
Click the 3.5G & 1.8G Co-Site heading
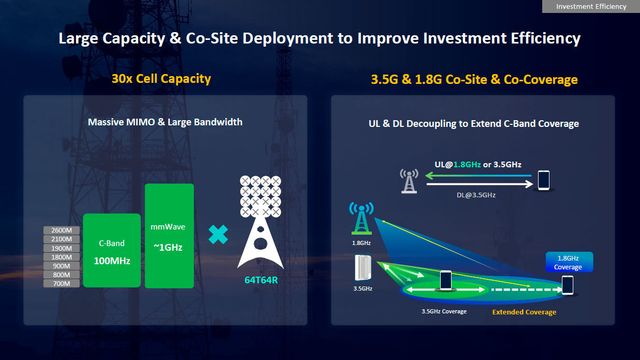[x=474, y=79]
